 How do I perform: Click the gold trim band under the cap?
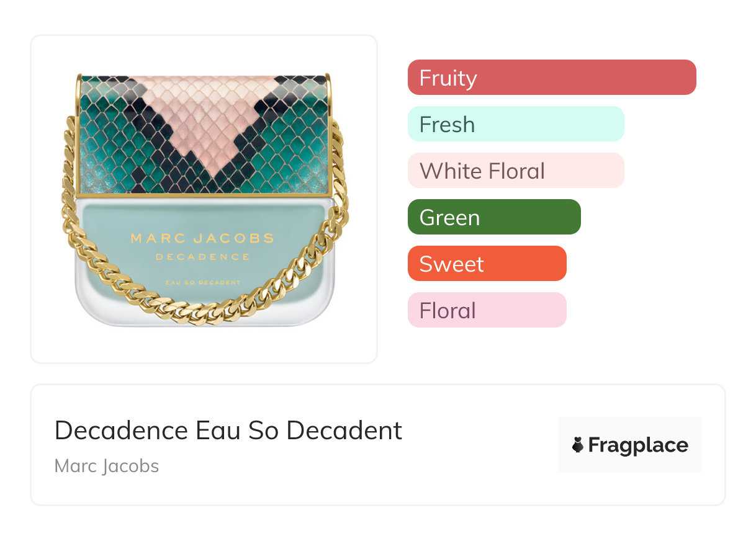pyautogui.click(x=204, y=195)
